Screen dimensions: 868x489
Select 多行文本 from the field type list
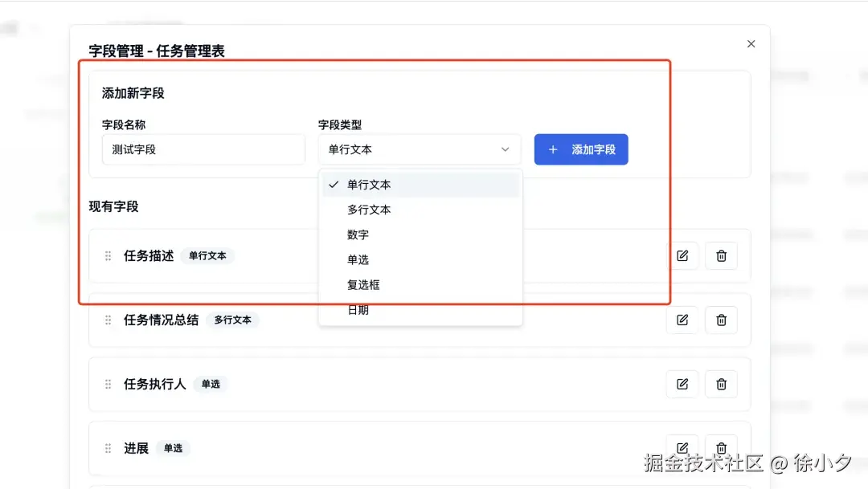point(369,210)
